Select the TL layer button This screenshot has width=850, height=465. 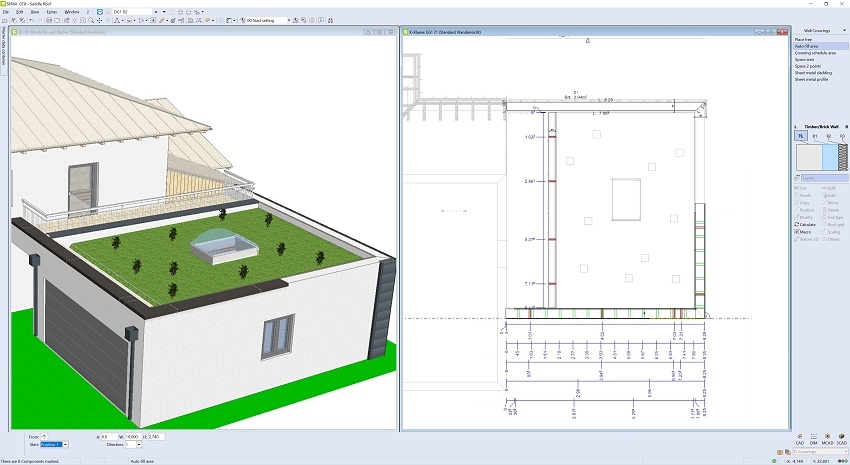[801, 137]
